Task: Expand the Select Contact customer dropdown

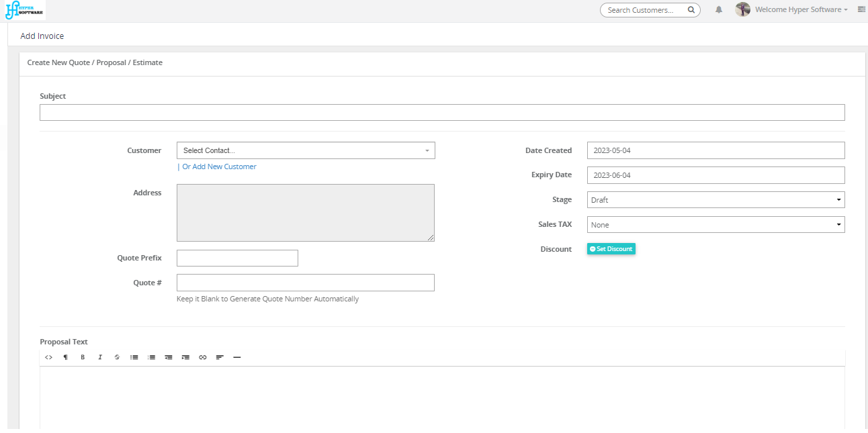Action: (306, 150)
